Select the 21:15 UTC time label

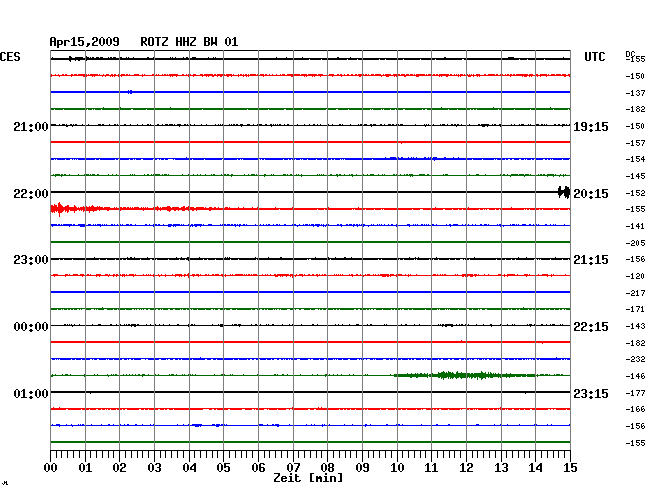[x=591, y=259]
